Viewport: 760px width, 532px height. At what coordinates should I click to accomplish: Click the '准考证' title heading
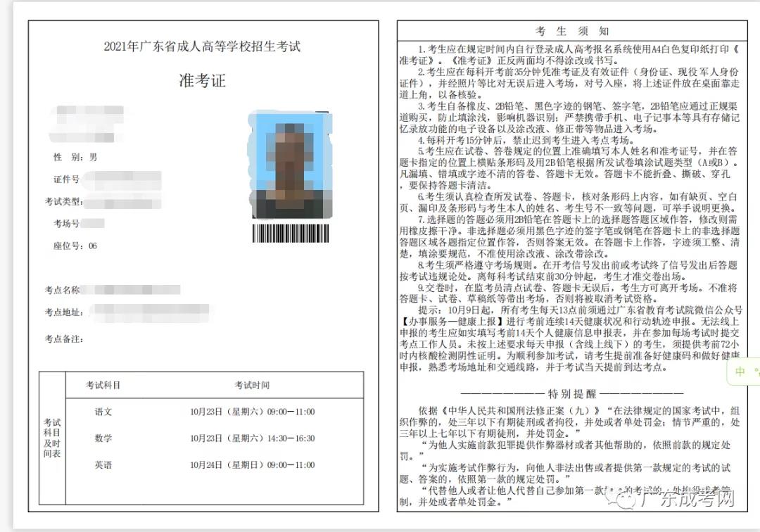[203, 80]
